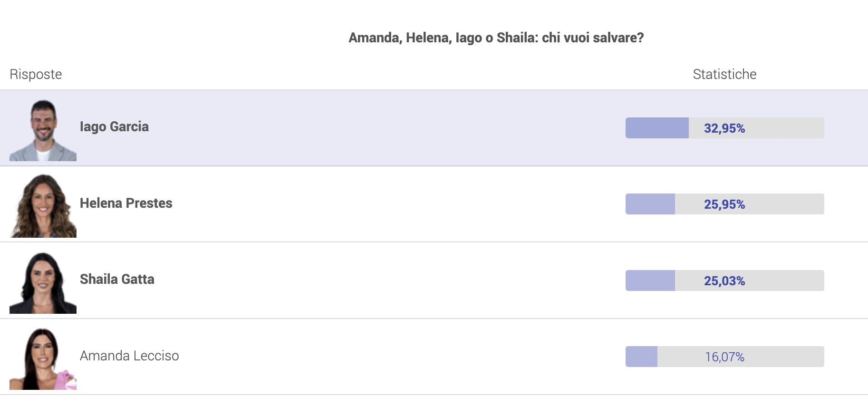Click the 25,03% percentage label

click(x=724, y=281)
